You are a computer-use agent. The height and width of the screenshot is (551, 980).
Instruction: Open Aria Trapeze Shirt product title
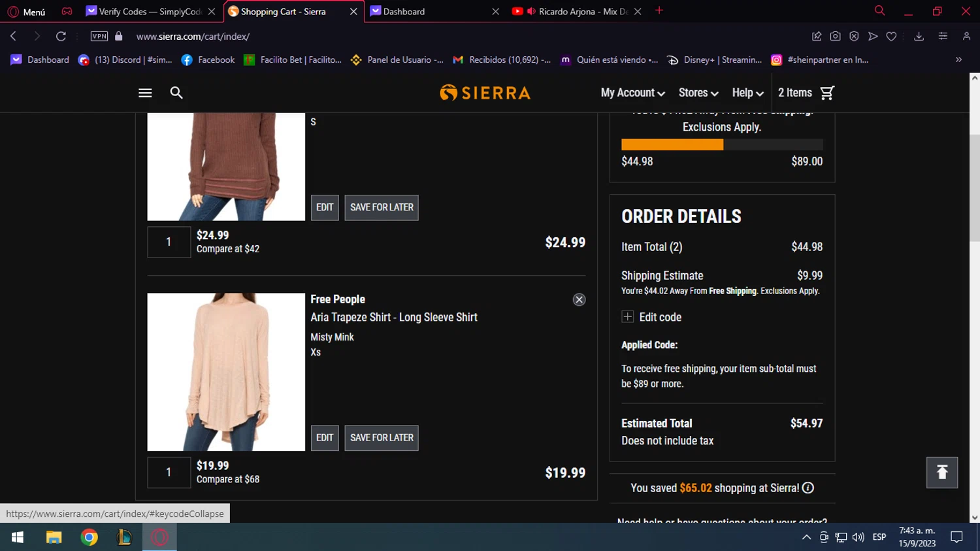(394, 317)
